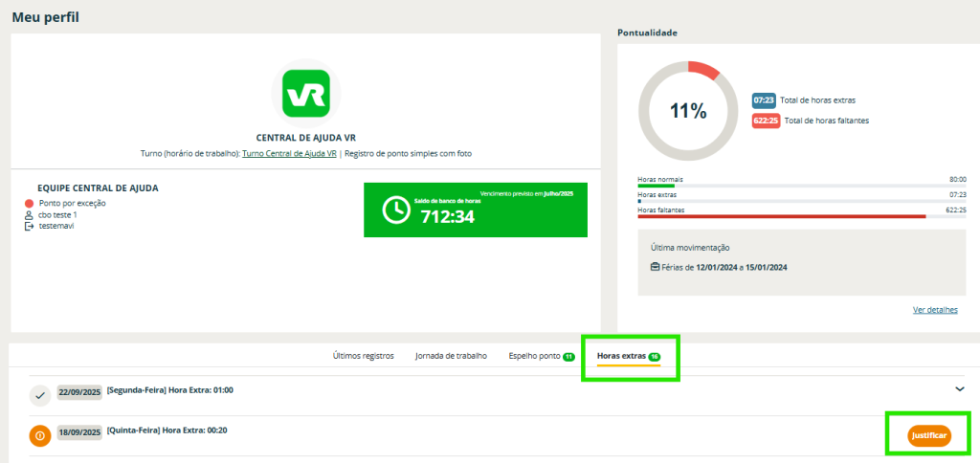The height and width of the screenshot is (463, 980).
Task: Expand the 22/09/2025 Hora Extra row chevron
Action: [959, 389]
